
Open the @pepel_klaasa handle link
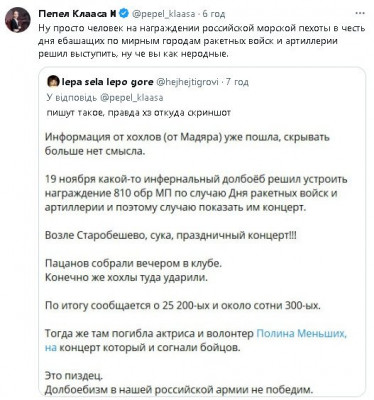(x=164, y=14)
